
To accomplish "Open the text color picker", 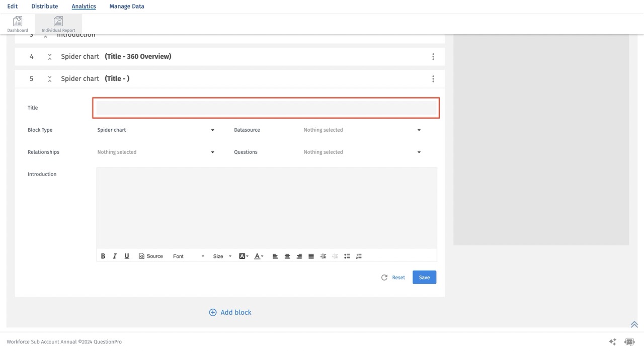I will (259, 256).
